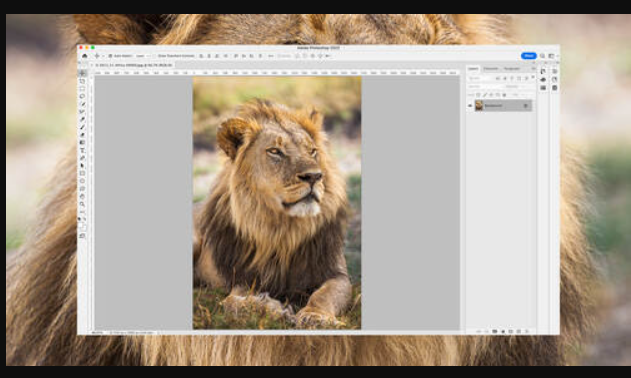The height and width of the screenshot is (378, 631).
Task: Click Create new group folder icon
Action: [x=510, y=331]
